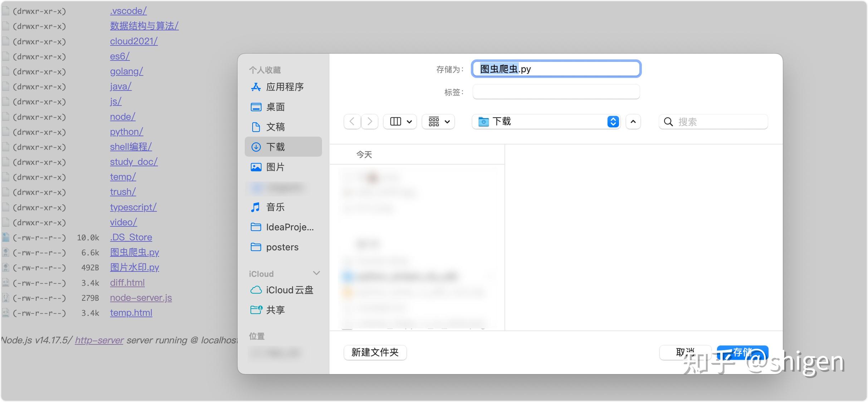Open the Downloads (下载) location popup menu
Viewport: 868px width, 402px height.
coord(546,122)
